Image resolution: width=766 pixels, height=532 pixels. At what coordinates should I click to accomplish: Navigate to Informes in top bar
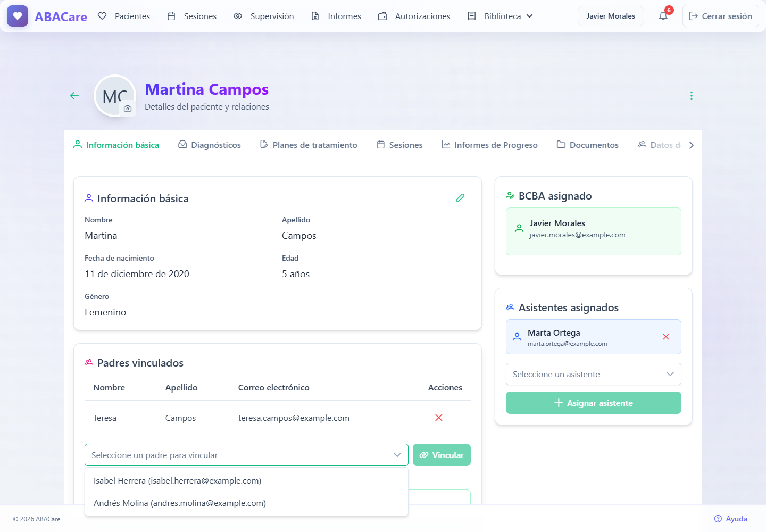tap(336, 16)
